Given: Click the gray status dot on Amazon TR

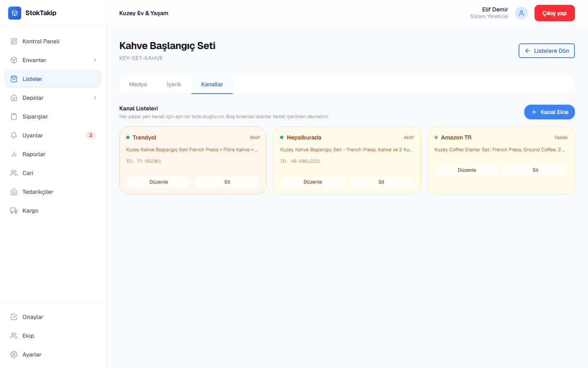Looking at the screenshot, I should tap(436, 137).
